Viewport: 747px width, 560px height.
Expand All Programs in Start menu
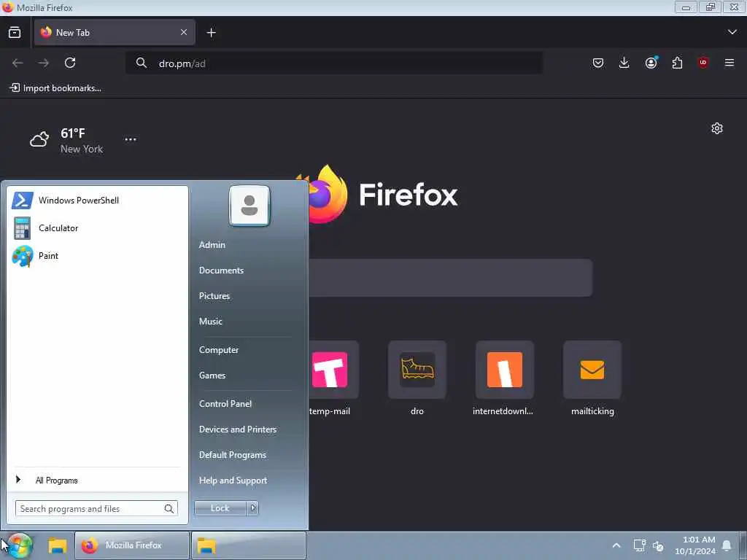56,480
